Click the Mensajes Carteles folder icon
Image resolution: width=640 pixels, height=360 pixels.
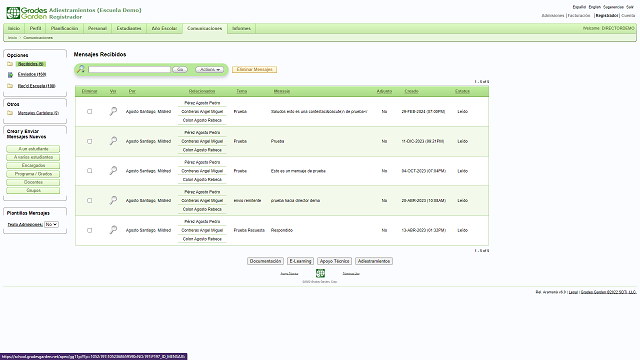tap(10, 113)
